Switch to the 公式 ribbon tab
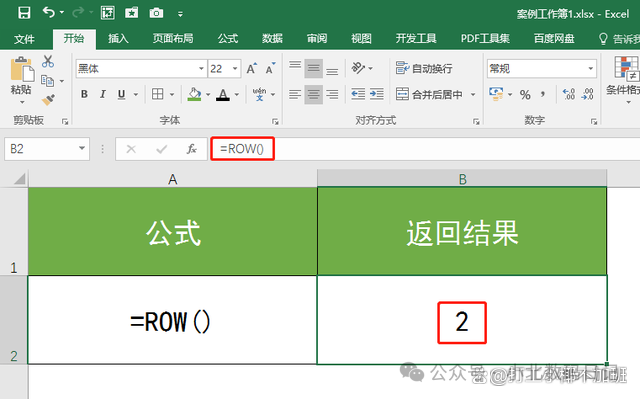This screenshot has width=640, height=399. point(227,39)
